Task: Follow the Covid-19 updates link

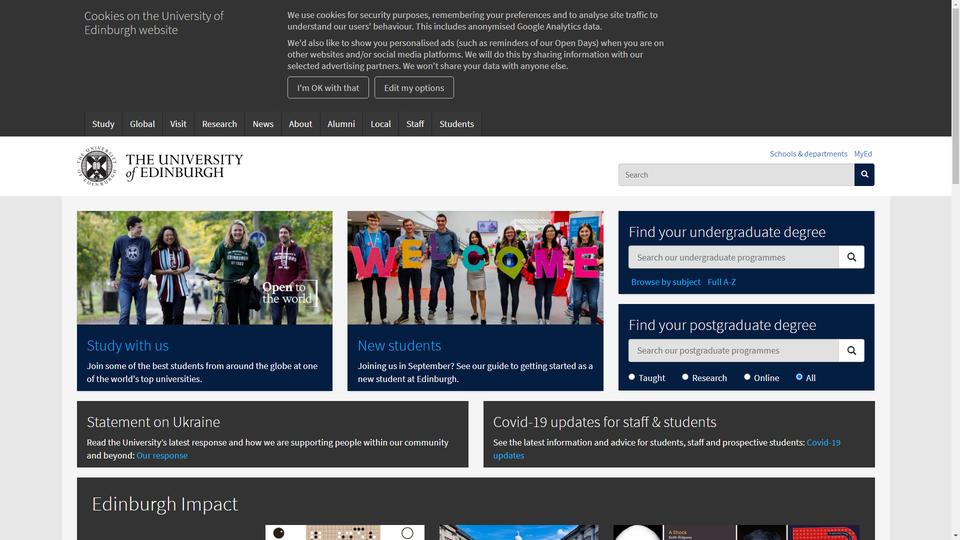Action: click(x=667, y=449)
